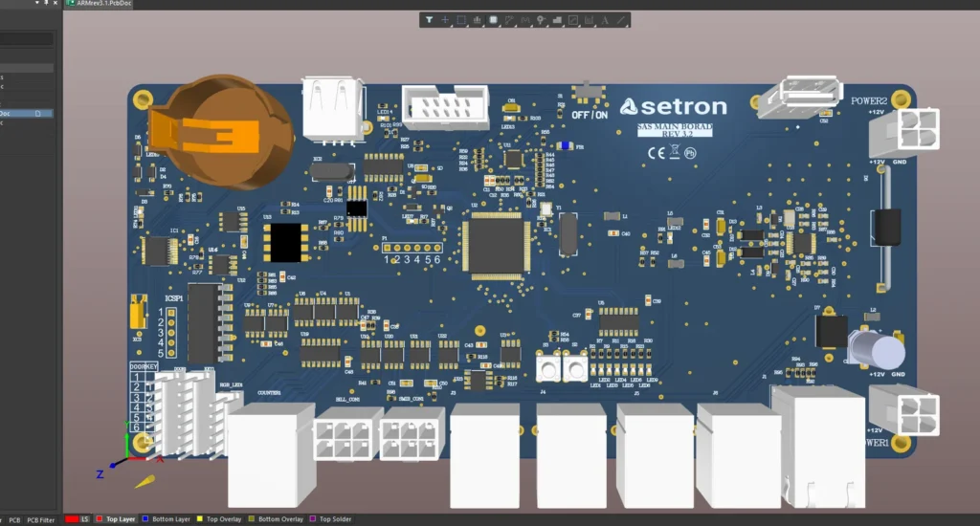This screenshot has width=980, height=526.
Task: Close the left side panel
Action: (56, 4)
